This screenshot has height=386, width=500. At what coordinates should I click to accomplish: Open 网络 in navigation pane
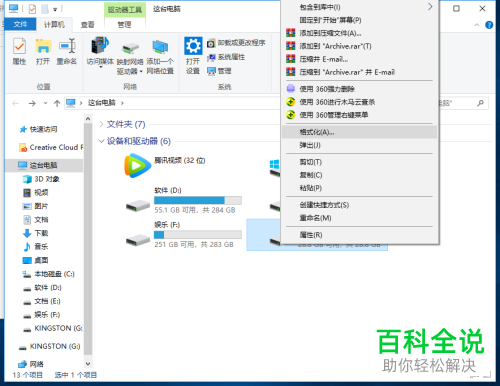click(x=31, y=364)
